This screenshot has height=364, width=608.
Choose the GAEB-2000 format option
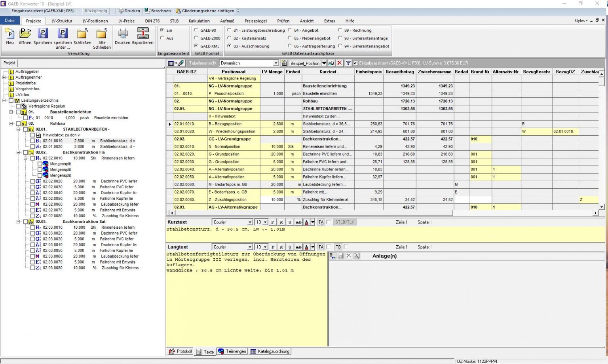tap(196, 38)
